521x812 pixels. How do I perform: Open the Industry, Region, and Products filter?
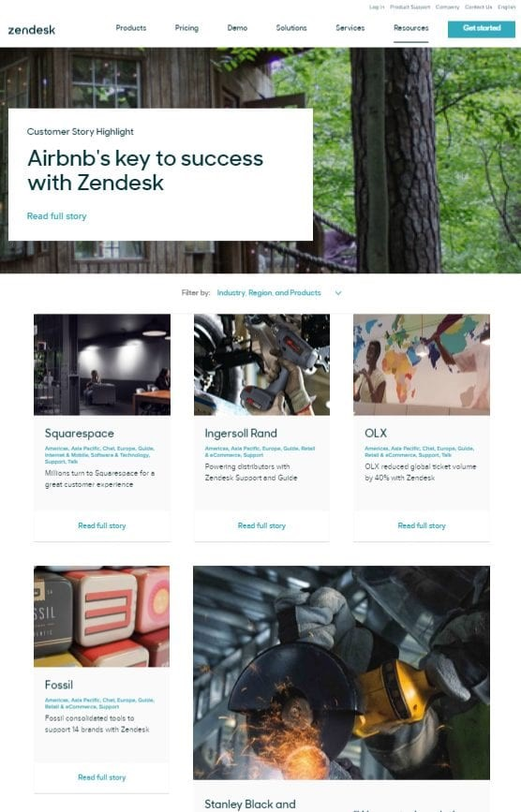269,292
